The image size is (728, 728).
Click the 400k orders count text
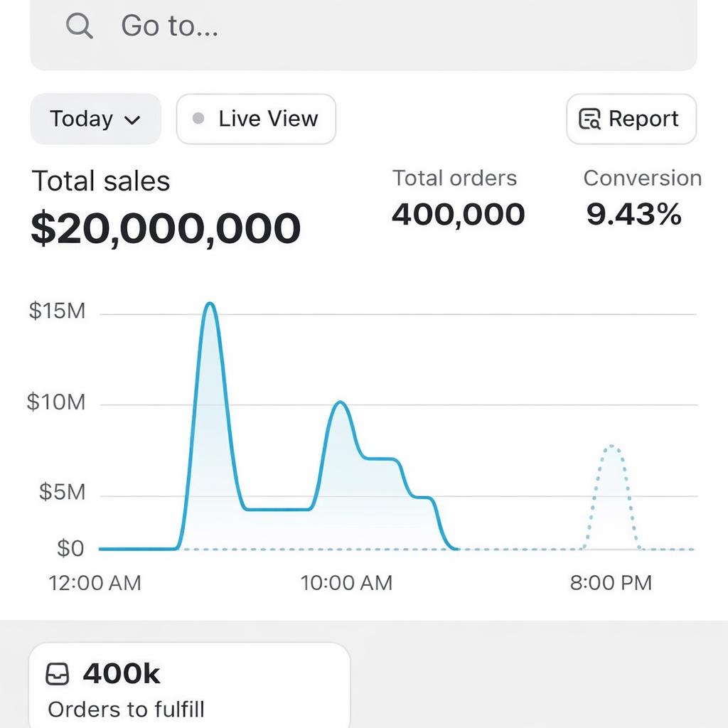coord(122,673)
